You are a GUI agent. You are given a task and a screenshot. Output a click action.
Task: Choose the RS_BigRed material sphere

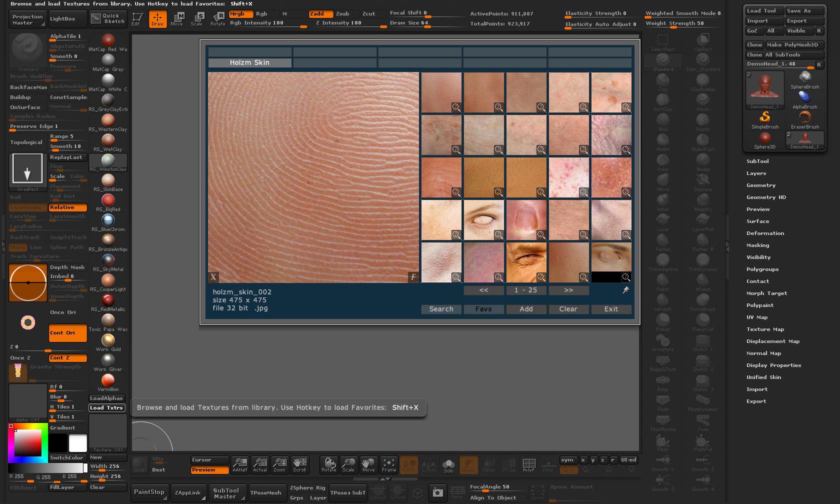pyautogui.click(x=108, y=201)
